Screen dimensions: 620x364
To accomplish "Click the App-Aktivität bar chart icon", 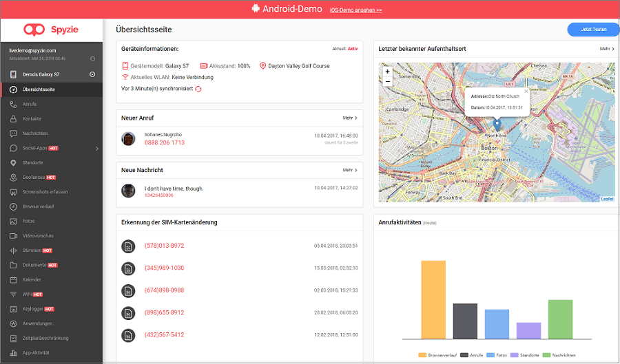I will [14, 353].
